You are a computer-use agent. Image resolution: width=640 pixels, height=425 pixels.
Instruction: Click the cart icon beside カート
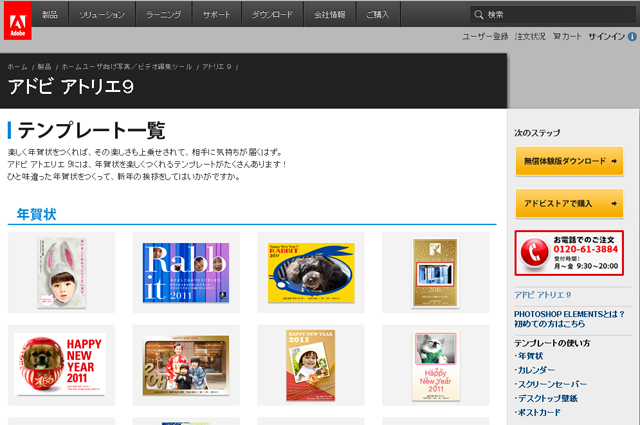556,36
